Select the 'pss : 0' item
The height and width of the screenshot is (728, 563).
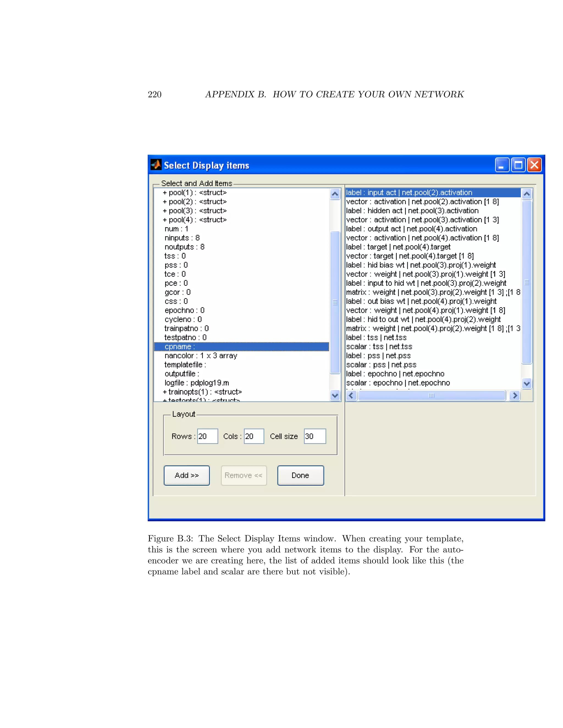241,265
